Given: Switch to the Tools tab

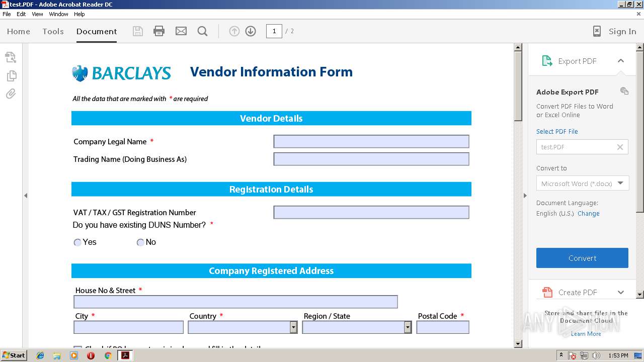Looking at the screenshot, I should [x=53, y=31].
